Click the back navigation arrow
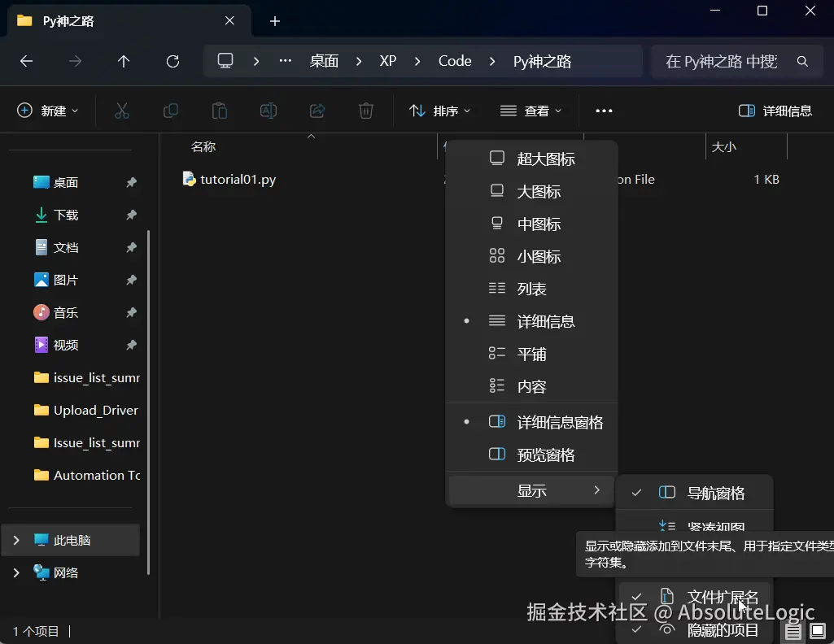834x644 pixels. pos(26,62)
